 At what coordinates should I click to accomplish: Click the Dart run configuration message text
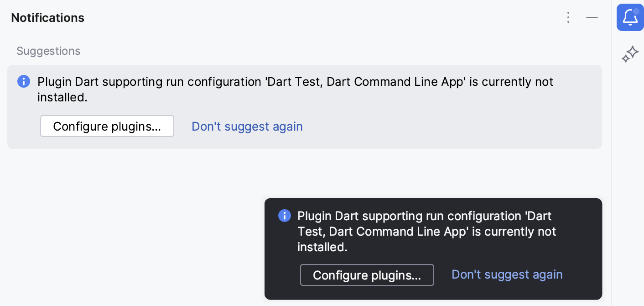tap(296, 90)
